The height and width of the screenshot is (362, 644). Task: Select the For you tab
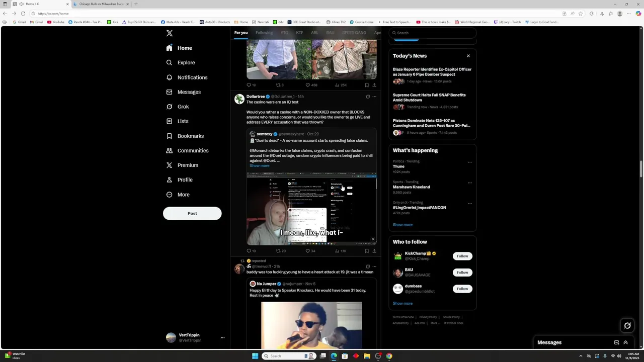tap(241, 33)
